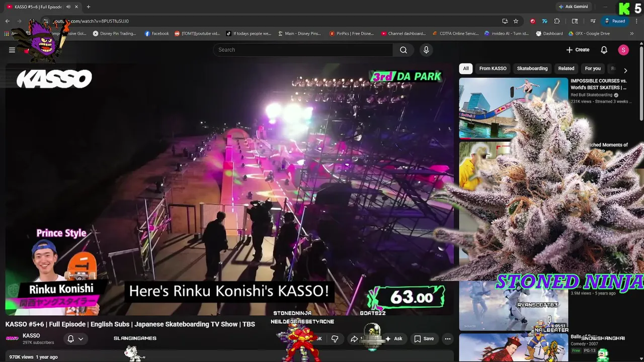The width and height of the screenshot is (644, 362).
Task: Click the install app icon in address bar
Action: tap(505, 21)
